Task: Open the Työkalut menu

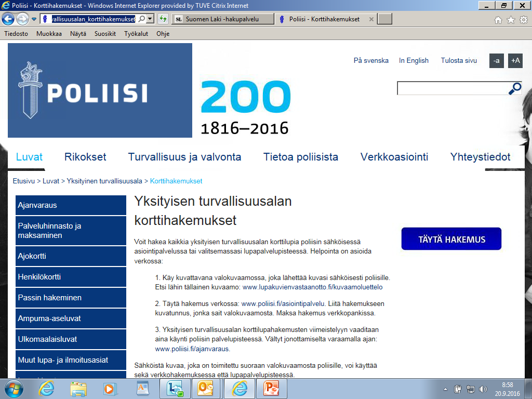Action: coord(136,34)
